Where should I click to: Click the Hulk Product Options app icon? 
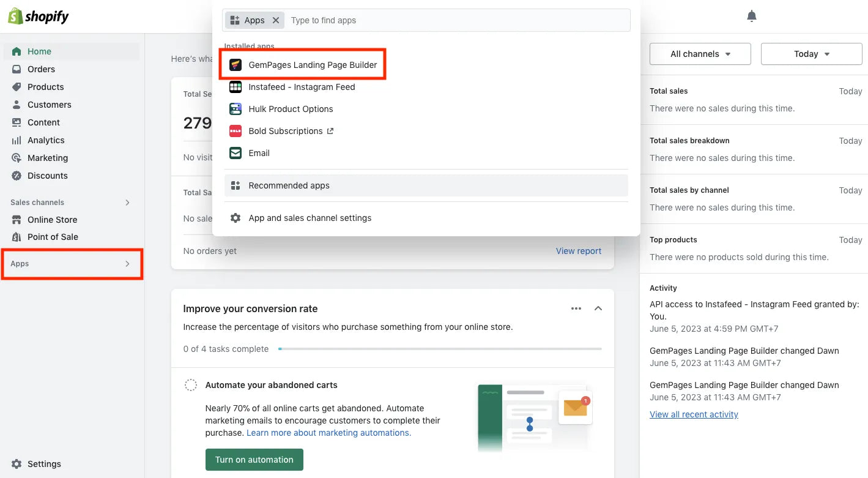point(236,109)
